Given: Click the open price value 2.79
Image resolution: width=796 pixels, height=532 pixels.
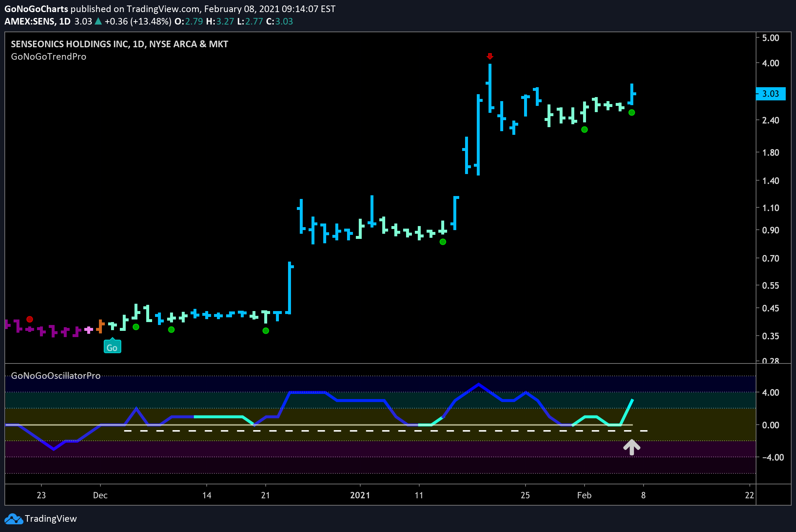Looking at the screenshot, I should tap(194, 21).
